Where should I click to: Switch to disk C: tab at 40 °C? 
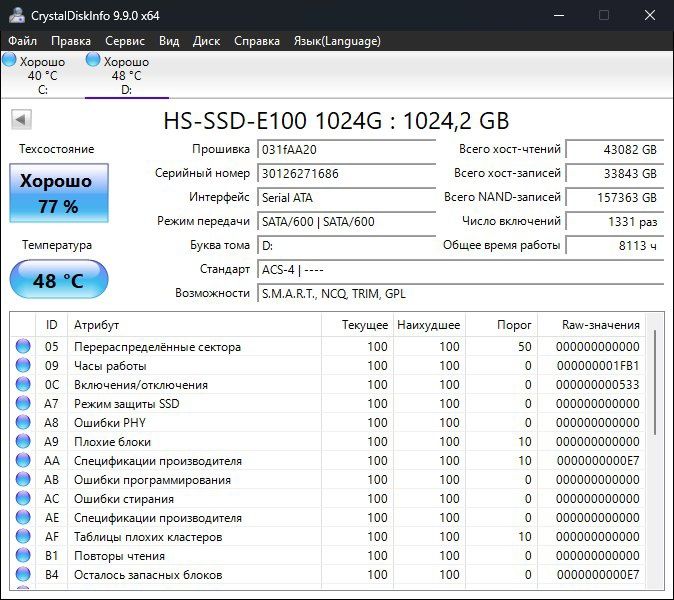[42, 75]
